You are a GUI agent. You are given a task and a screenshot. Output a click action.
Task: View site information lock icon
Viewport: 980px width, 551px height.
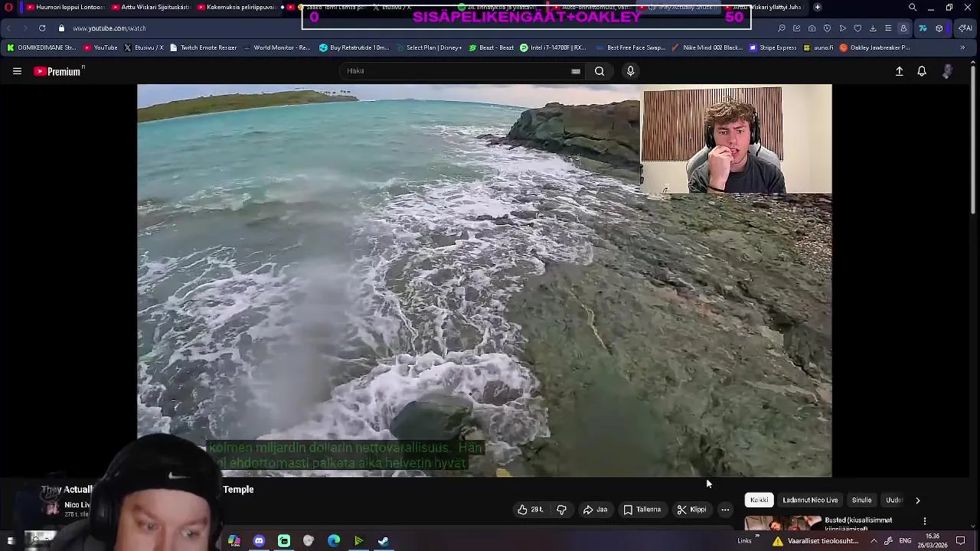tap(61, 28)
